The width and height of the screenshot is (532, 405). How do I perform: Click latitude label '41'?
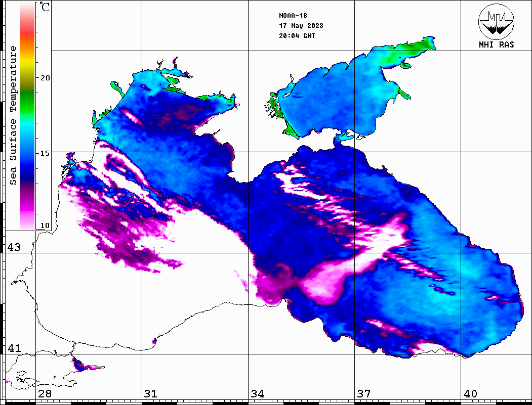pos(14,348)
